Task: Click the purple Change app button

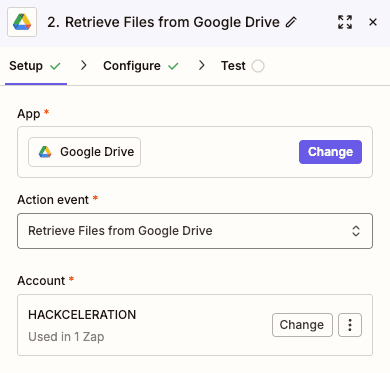Action: pyautogui.click(x=330, y=152)
